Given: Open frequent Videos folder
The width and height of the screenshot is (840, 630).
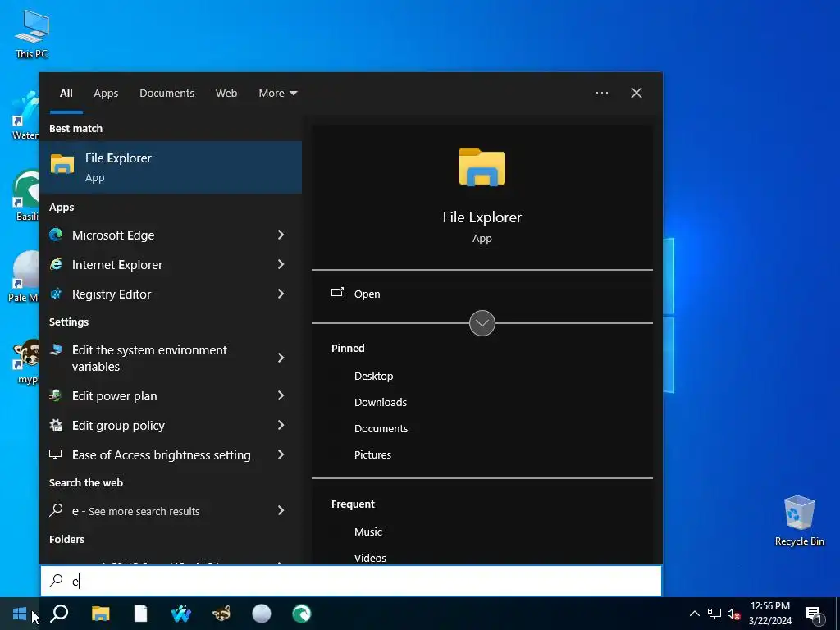Looking at the screenshot, I should coord(370,558).
